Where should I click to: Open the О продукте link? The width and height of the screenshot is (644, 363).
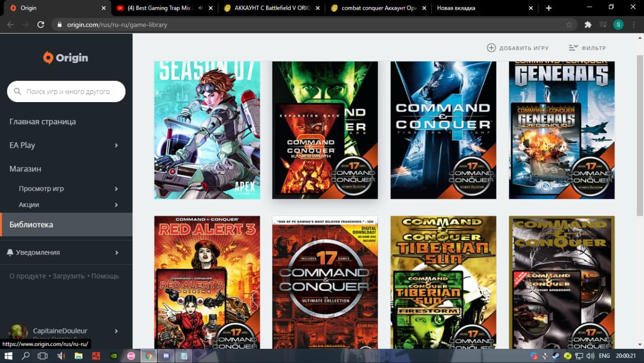click(x=28, y=276)
